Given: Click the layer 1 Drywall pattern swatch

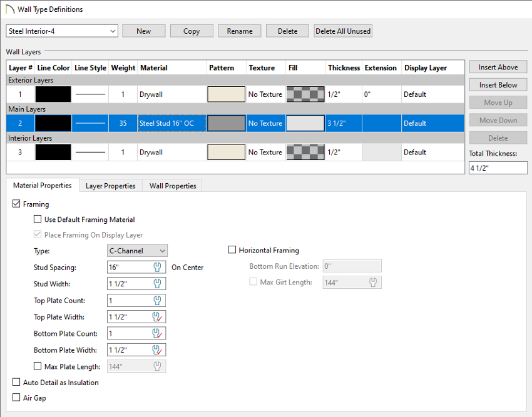Looking at the screenshot, I should click(x=227, y=94).
